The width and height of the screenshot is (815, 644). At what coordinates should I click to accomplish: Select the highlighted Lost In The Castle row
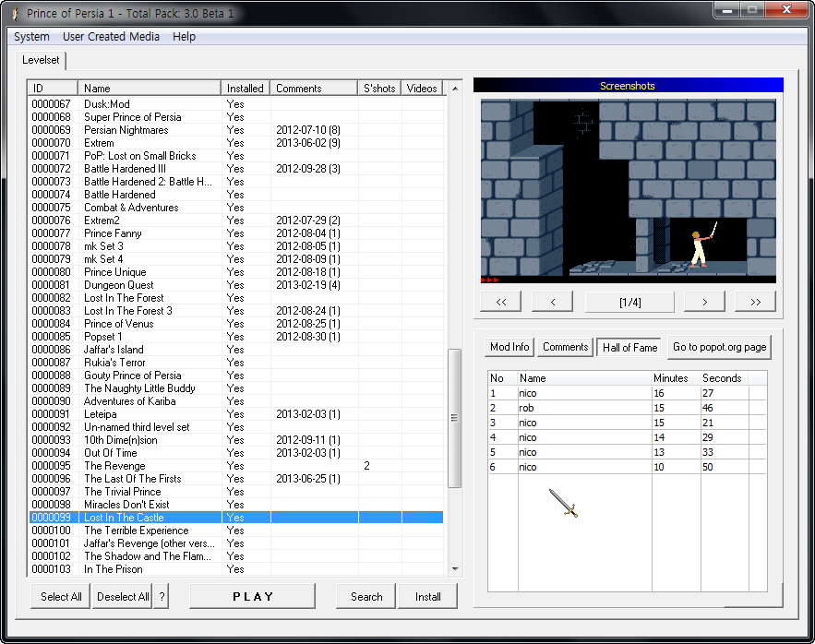pyautogui.click(x=236, y=518)
